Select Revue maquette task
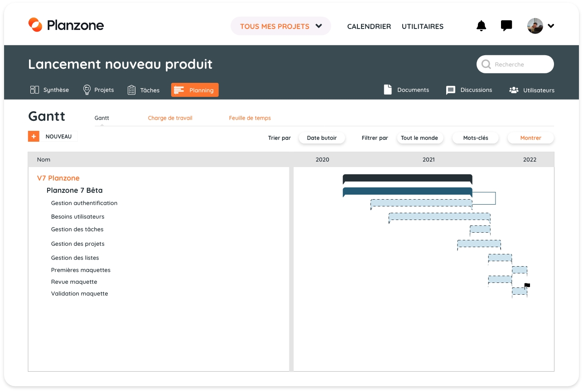This screenshot has height=392, width=583. coord(74,282)
